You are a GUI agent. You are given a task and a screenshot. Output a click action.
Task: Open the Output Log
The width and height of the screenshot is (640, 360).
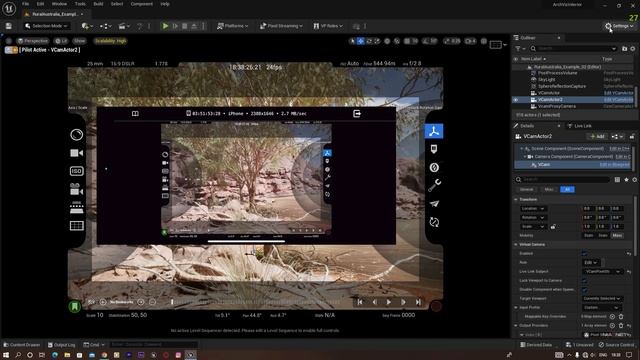pos(62,345)
